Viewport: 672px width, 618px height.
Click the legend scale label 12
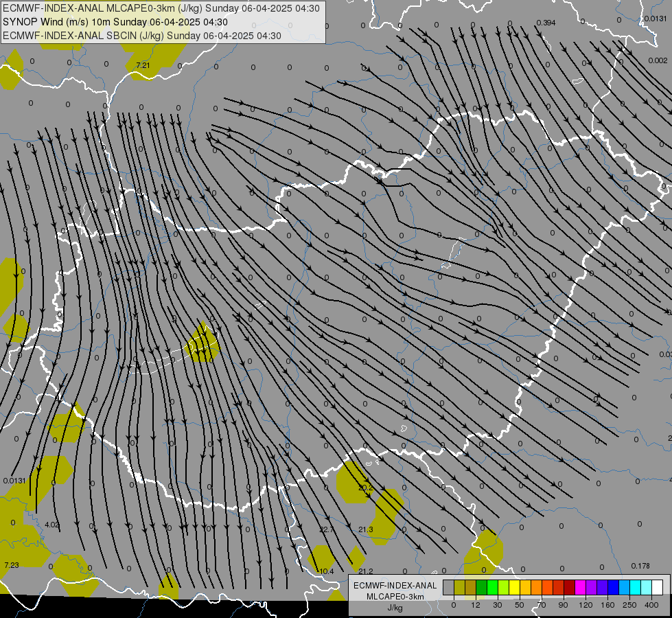coord(475,605)
